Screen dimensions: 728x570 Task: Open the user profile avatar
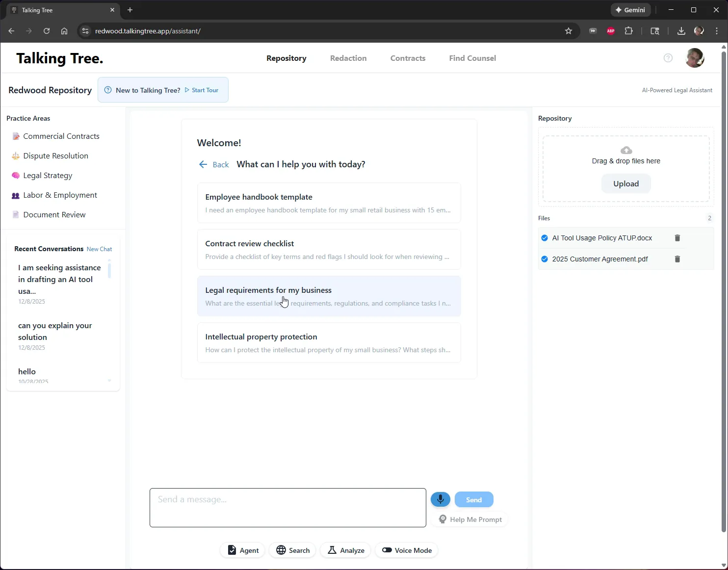point(695,58)
